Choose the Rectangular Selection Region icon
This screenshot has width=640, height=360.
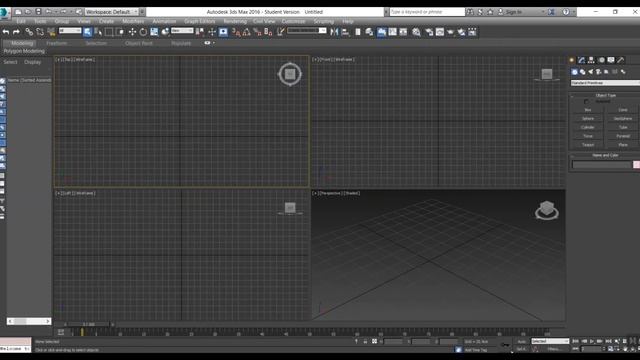click(109, 32)
